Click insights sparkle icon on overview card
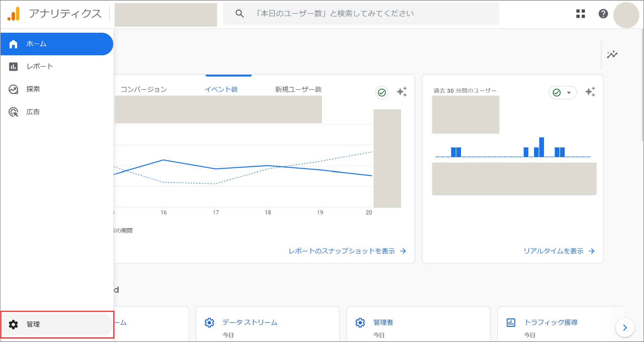This screenshot has width=644, height=342. click(402, 92)
